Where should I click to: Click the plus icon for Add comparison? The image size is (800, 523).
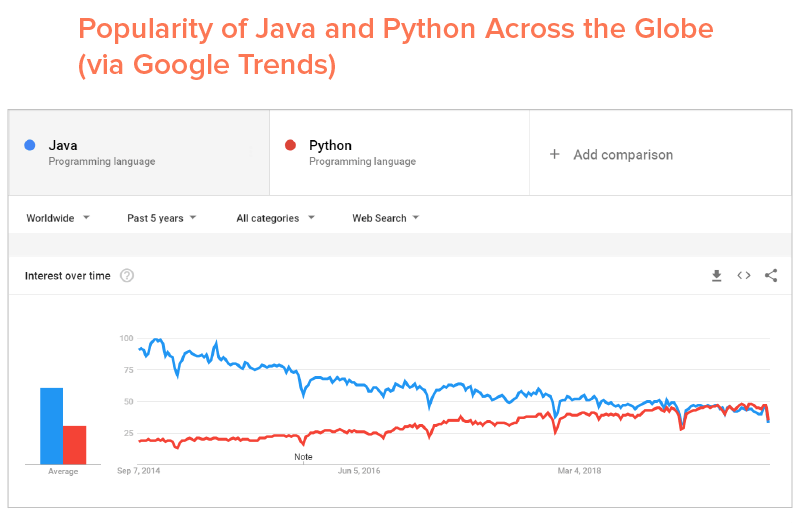(x=555, y=155)
